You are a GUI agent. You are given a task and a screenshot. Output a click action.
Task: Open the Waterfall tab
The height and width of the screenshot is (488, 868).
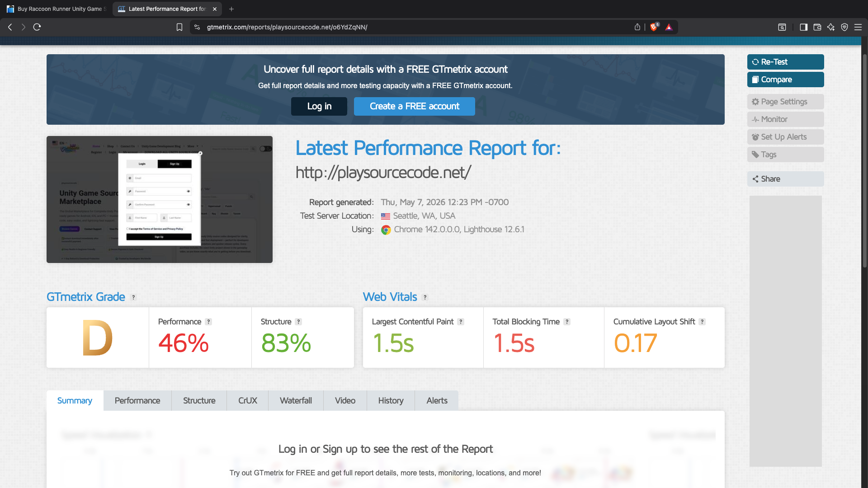(296, 401)
